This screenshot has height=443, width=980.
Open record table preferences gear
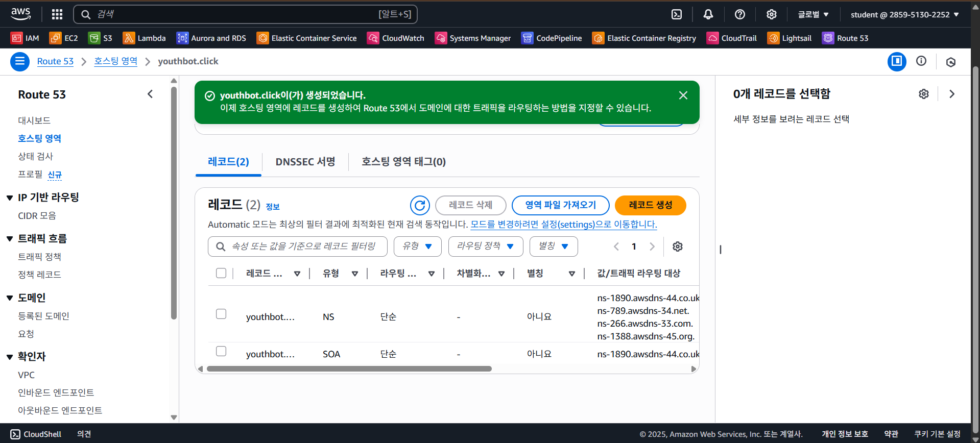coord(678,247)
